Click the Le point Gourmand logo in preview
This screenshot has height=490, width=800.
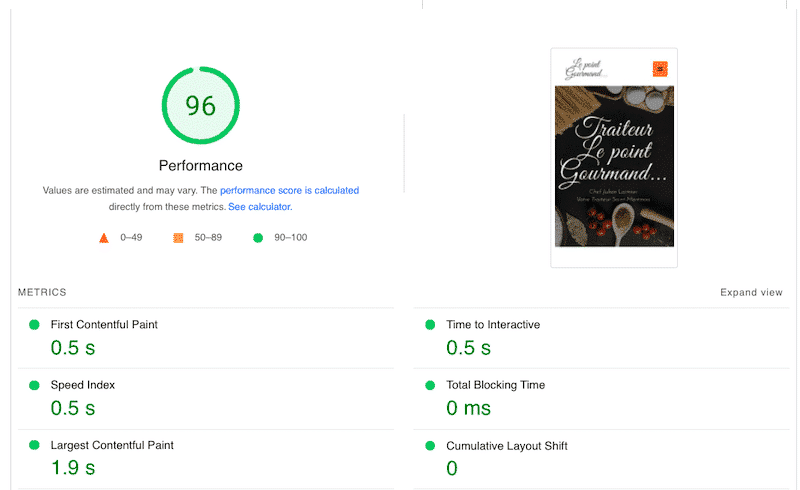click(585, 67)
